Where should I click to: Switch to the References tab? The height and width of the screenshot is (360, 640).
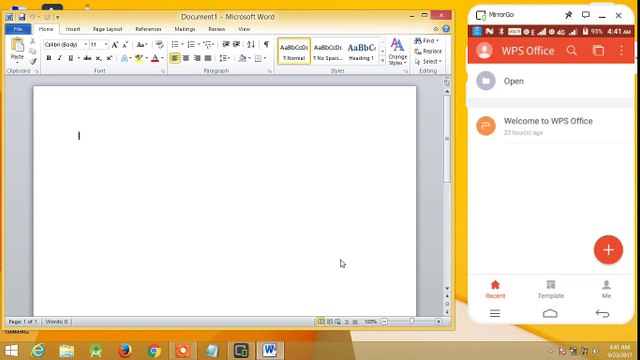(x=148, y=29)
